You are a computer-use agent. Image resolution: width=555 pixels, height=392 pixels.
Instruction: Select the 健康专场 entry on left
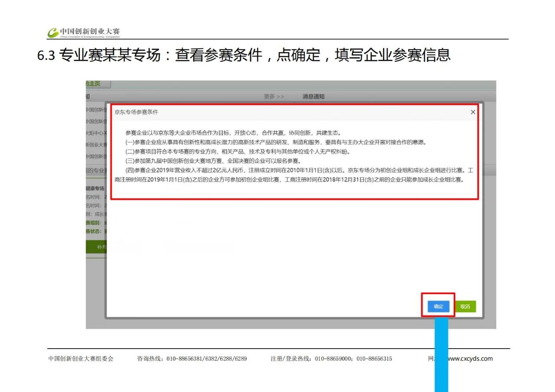95,189
